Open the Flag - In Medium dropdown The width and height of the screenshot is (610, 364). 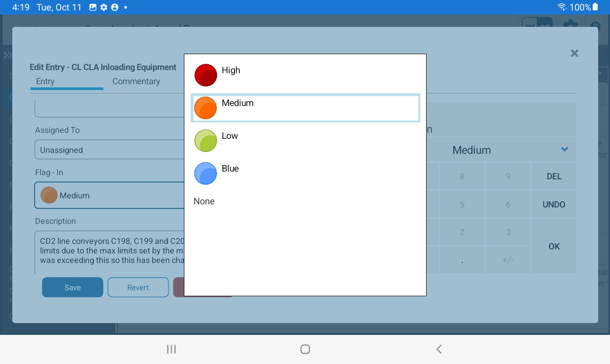coord(109,195)
